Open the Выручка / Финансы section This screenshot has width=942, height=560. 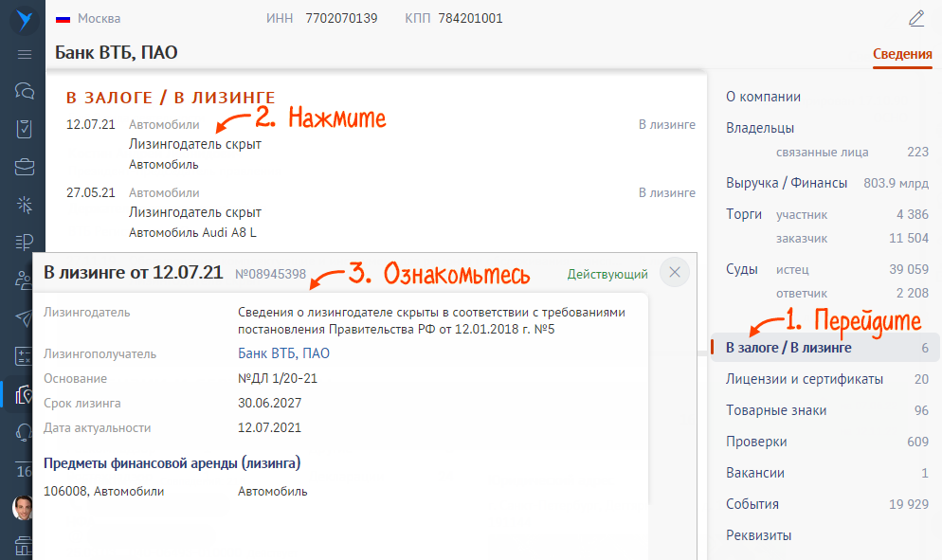[x=787, y=183]
